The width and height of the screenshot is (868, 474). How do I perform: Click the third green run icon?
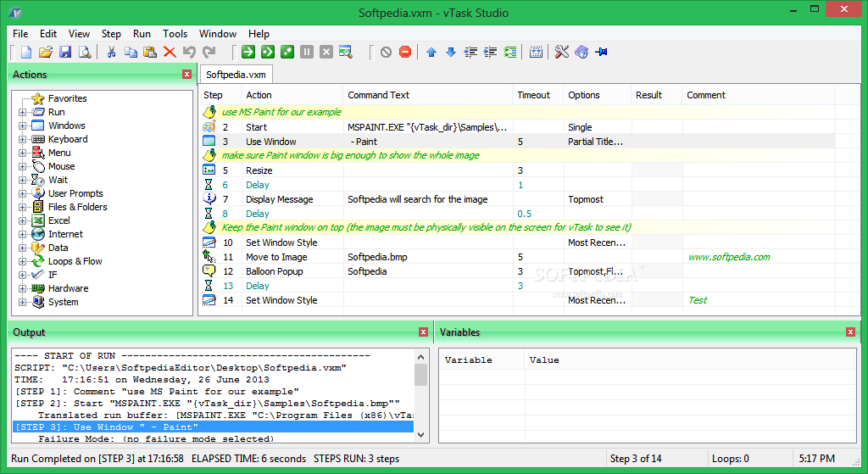click(287, 52)
